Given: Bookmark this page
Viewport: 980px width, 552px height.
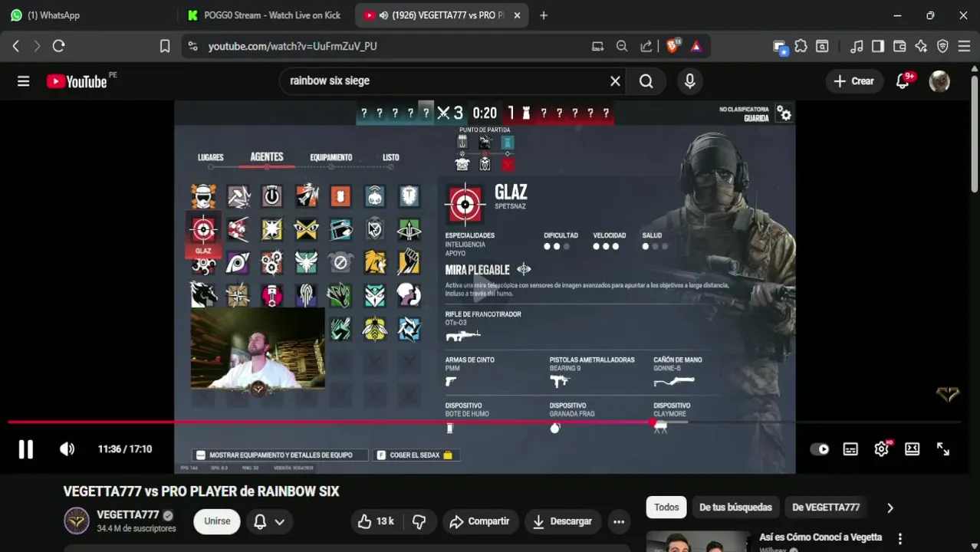Looking at the screenshot, I should (x=165, y=46).
